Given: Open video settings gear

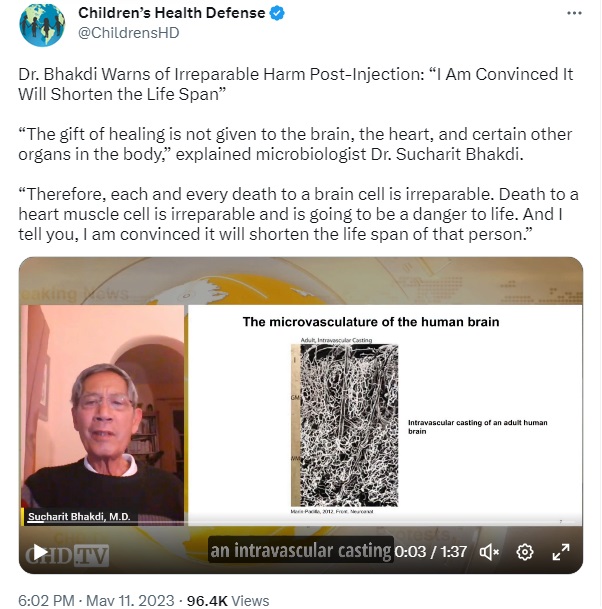Looking at the screenshot, I should click(x=525, y=552).
